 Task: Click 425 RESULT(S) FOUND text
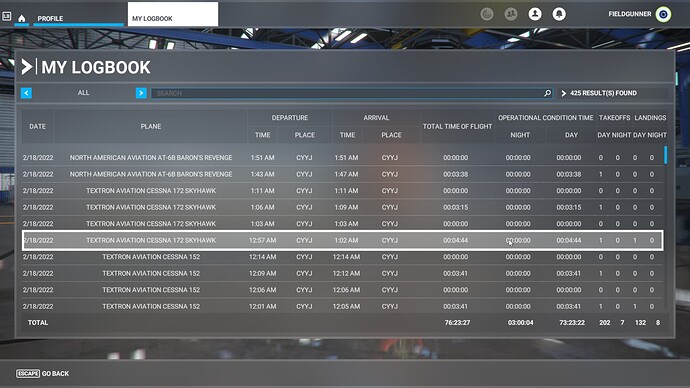pos(603,93)
